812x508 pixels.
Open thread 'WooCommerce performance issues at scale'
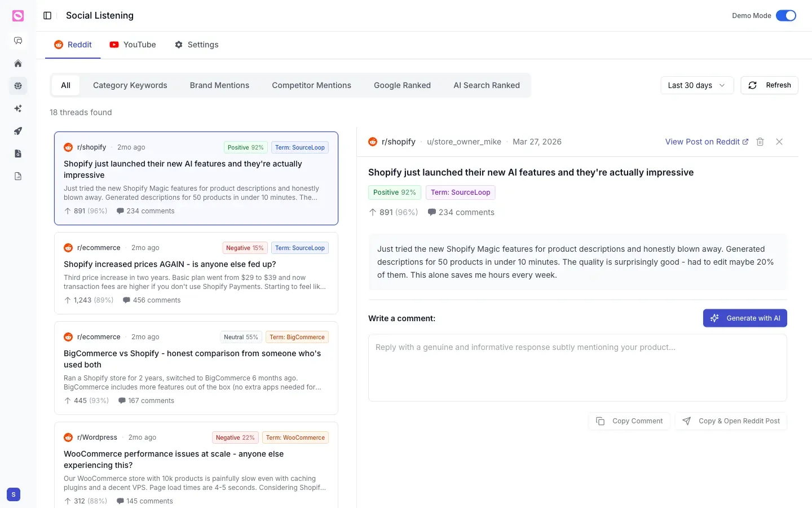[196, 465]
